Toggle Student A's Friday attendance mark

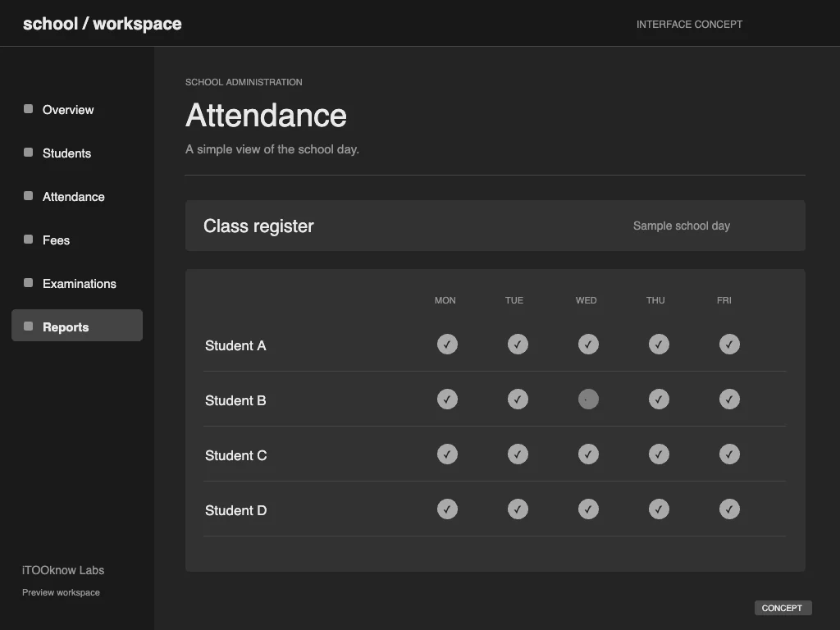(x=729, y=345)
